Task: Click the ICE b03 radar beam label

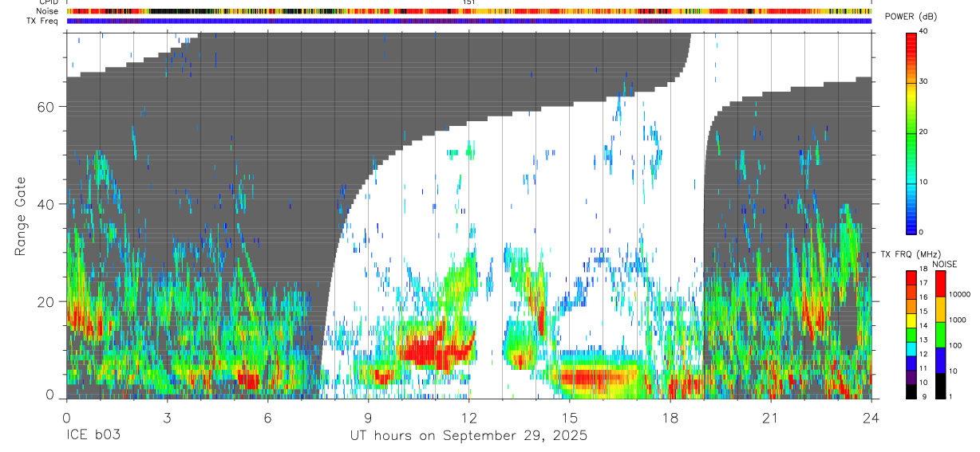Action: pyautogui.click(x=93, y=436)
